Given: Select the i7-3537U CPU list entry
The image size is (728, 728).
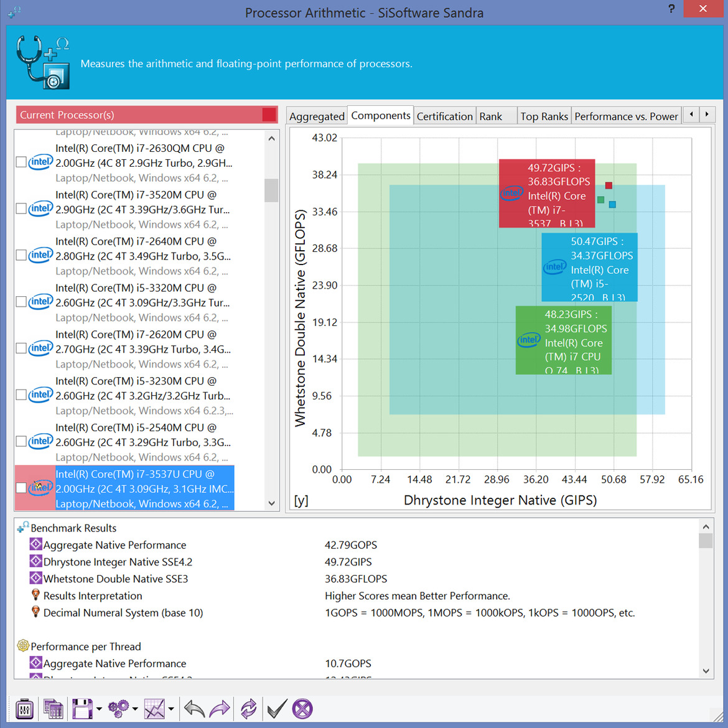Looking at the screenshot, I should [124, 488].
